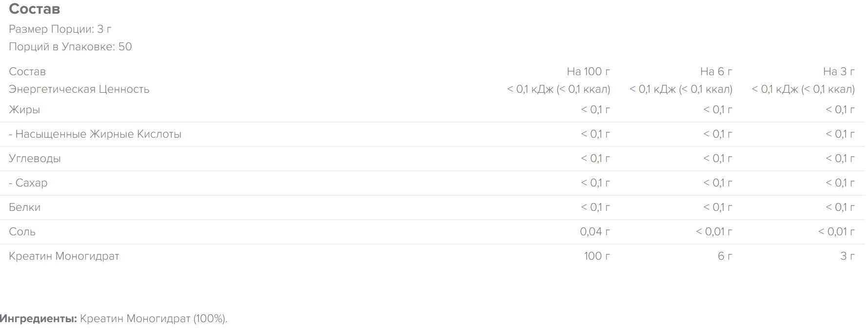Screen dimensions: 868x329
Task: Click the Энергетическая Ценность row label
Action: pos(79,89)
